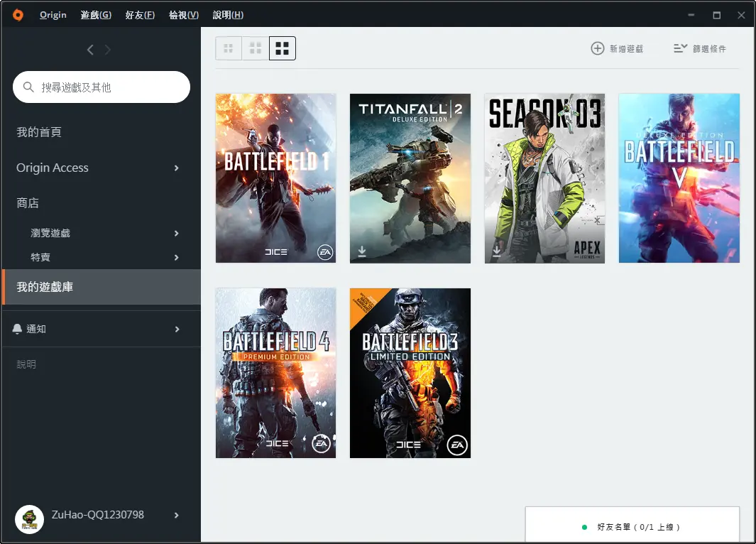Select the Titanfall 2 Deluxe Edition tile

[x=410, y=178]
